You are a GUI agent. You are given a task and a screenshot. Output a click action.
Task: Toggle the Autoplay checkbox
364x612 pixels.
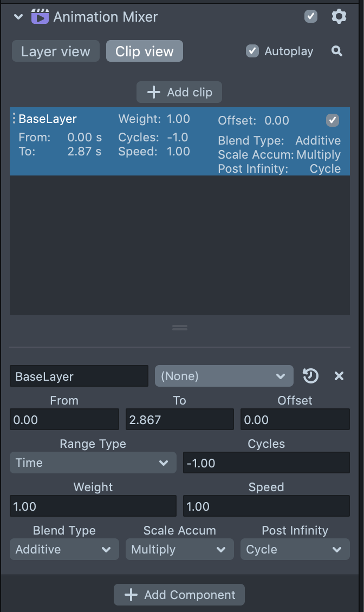pyautogui.click(x=252, y=51)
